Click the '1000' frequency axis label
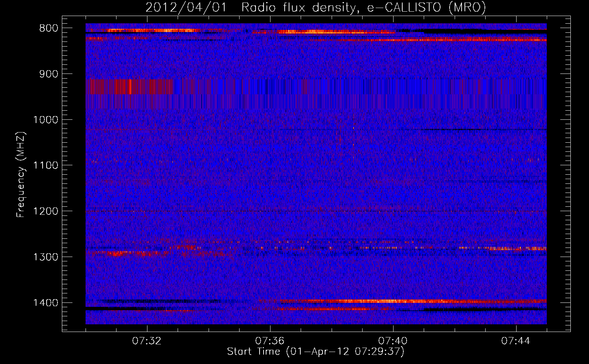Viewport: 589px width, 364px height. tap(46, 120)
